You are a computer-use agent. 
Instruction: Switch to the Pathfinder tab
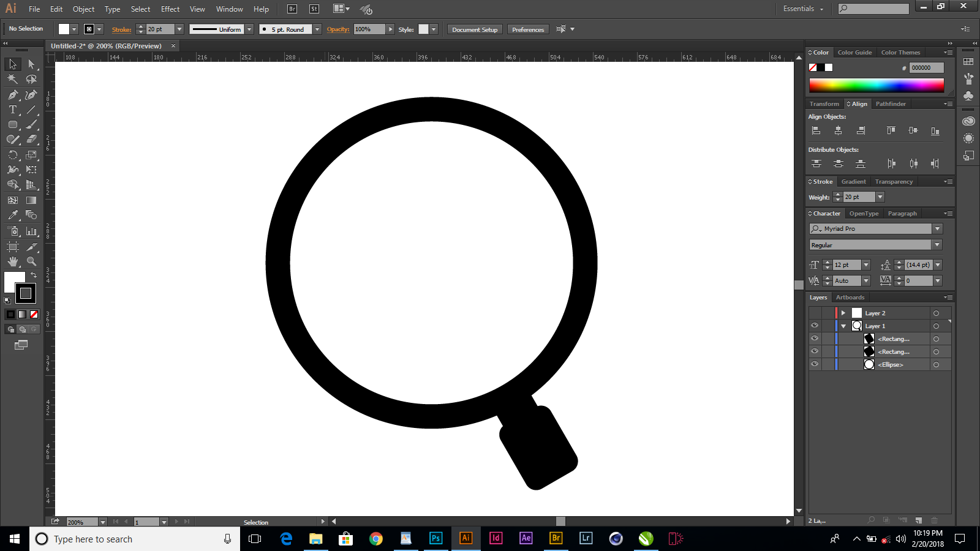(891, 104)
